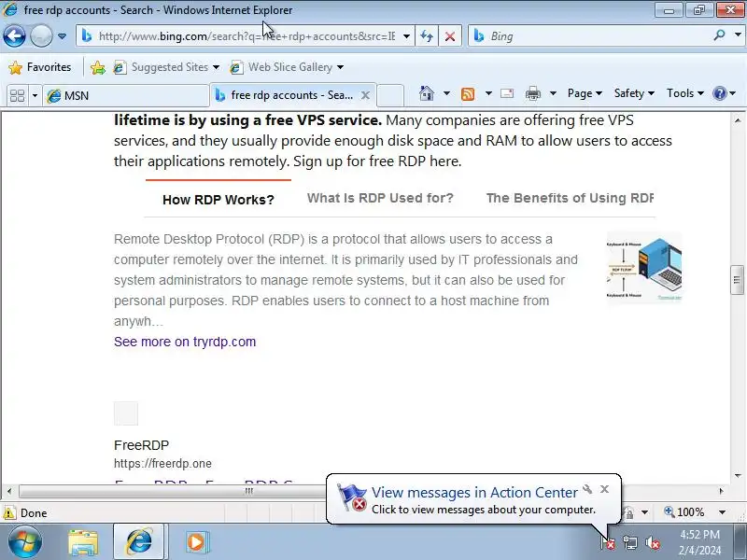Click the status bar warning icon
The width and height of the screenshot is (747, 560).
tap(9, 512)
